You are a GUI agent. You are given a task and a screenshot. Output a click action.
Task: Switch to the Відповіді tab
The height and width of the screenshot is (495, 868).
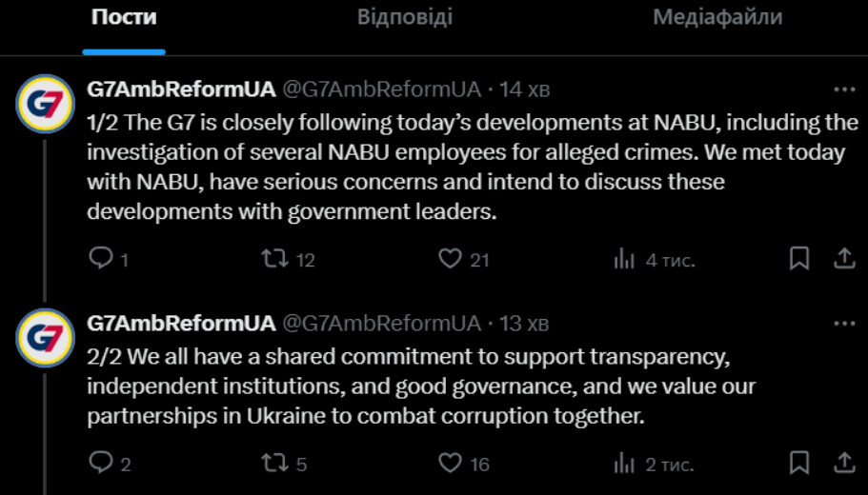(x=405, y=16)
